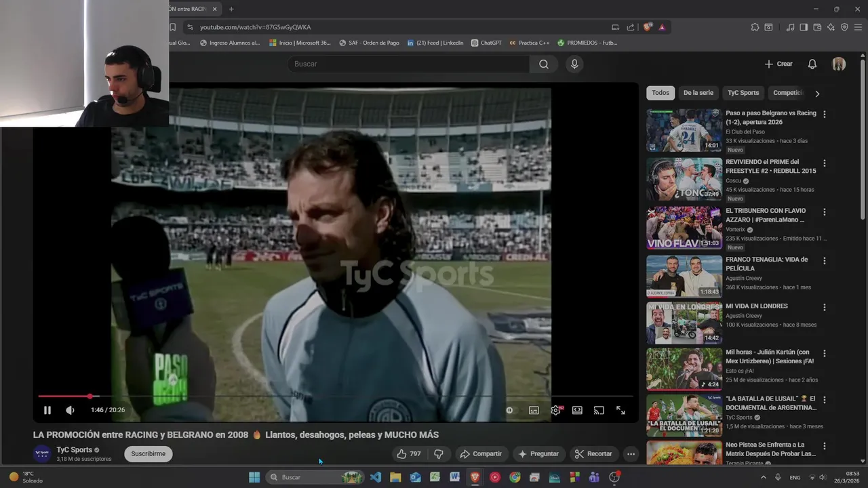Click the Recortar clip button
The width and height of the screenshot is (868, 488).
pos(593,454)
